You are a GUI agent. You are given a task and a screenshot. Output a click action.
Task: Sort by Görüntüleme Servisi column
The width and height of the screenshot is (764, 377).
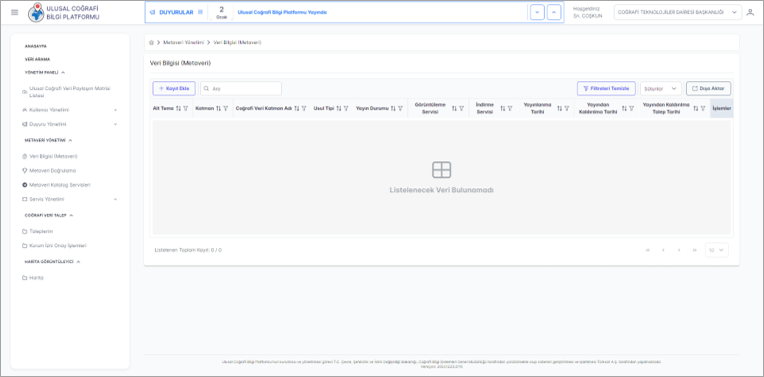[x=454, y=108]
